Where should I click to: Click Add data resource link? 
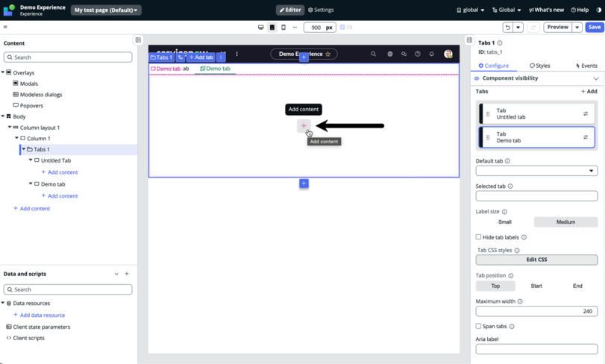(39, 315)
